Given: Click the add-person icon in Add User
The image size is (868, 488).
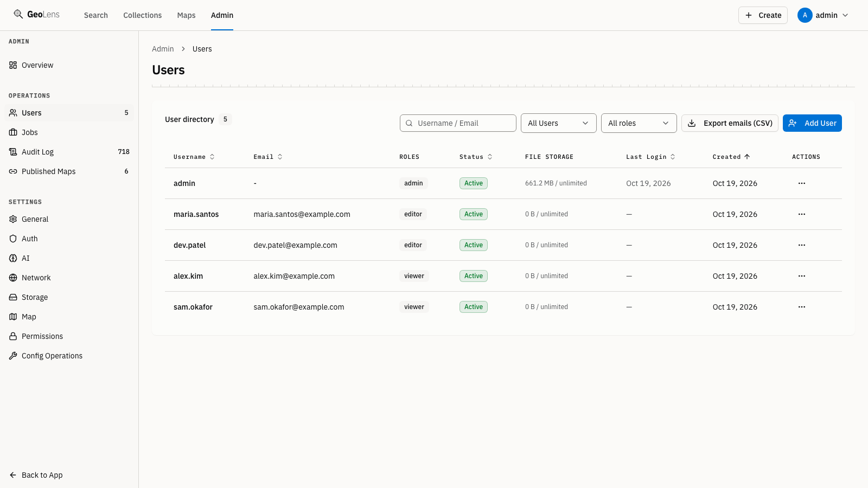Looking at the screenshot, I should (793, 123).
